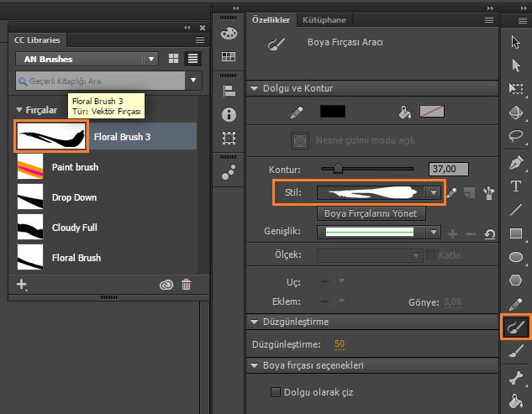
Task: Toggle Nesne çizimi modu button
Action: point(300,141)
